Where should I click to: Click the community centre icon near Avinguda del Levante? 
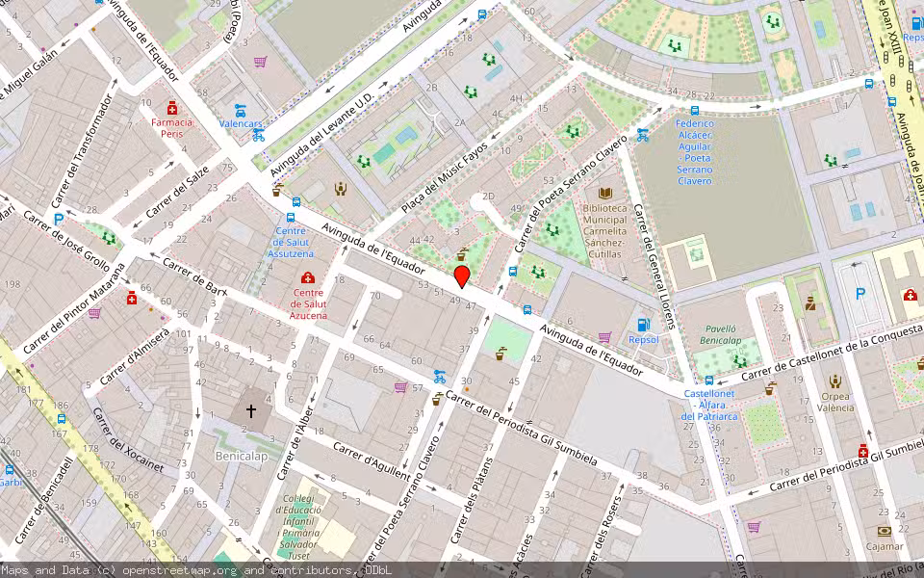(340, 189)
